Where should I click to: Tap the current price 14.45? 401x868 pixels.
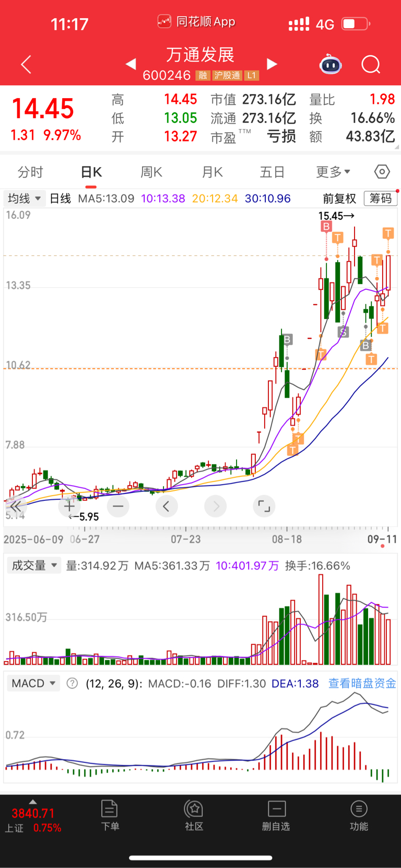pyautogui.click(x=43, y=109)
